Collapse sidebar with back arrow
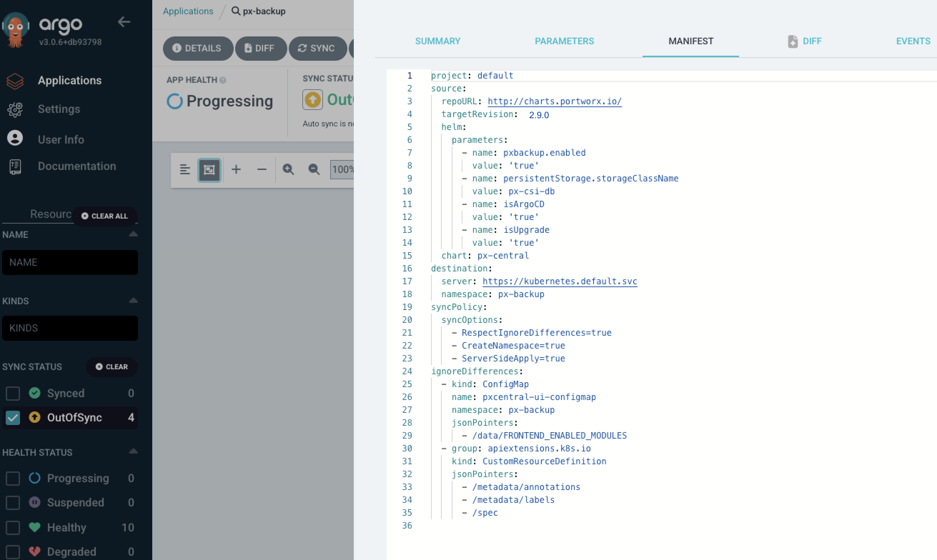Viewport: 937px width, 560px height. (x=124, y=22)
